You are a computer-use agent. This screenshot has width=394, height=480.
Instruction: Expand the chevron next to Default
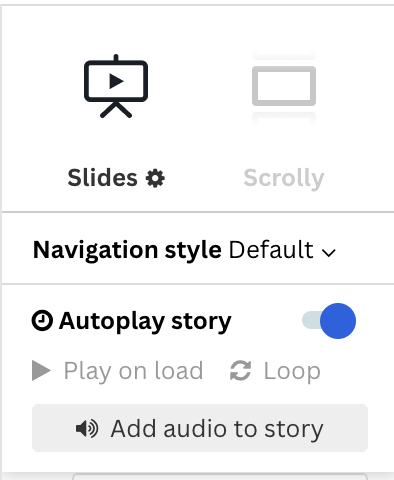329,252
